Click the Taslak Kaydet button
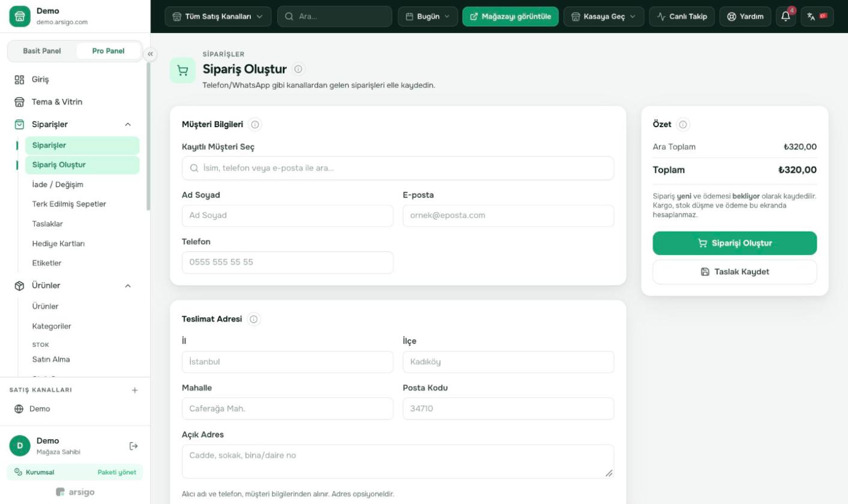Screen dimensions: 848x504 coord(735,272)
